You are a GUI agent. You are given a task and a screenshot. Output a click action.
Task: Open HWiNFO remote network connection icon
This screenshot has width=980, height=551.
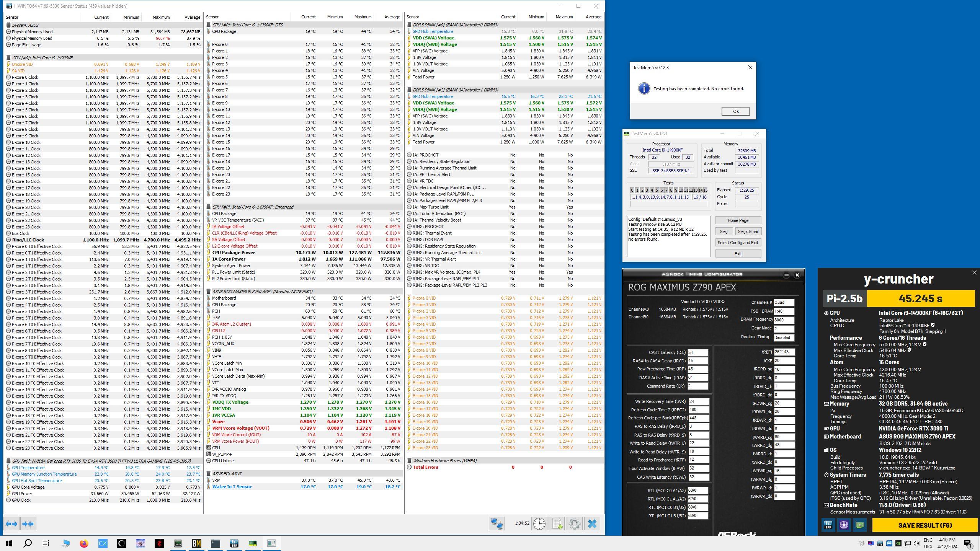pos(497,523)
